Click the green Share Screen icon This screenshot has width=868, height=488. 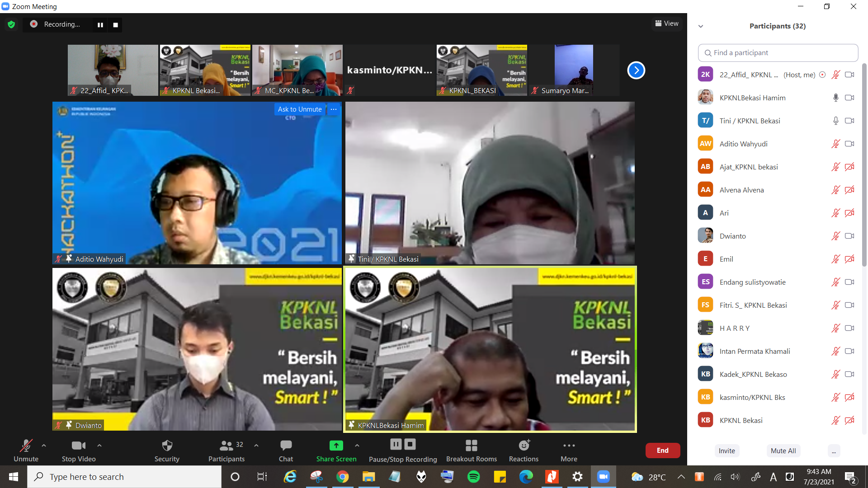coord(336,446)
